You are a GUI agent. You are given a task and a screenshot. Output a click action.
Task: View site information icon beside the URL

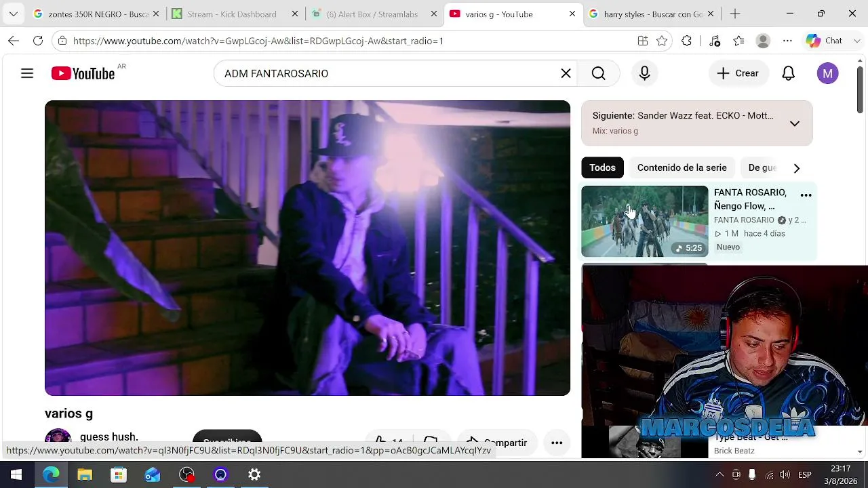pos(62,41)
